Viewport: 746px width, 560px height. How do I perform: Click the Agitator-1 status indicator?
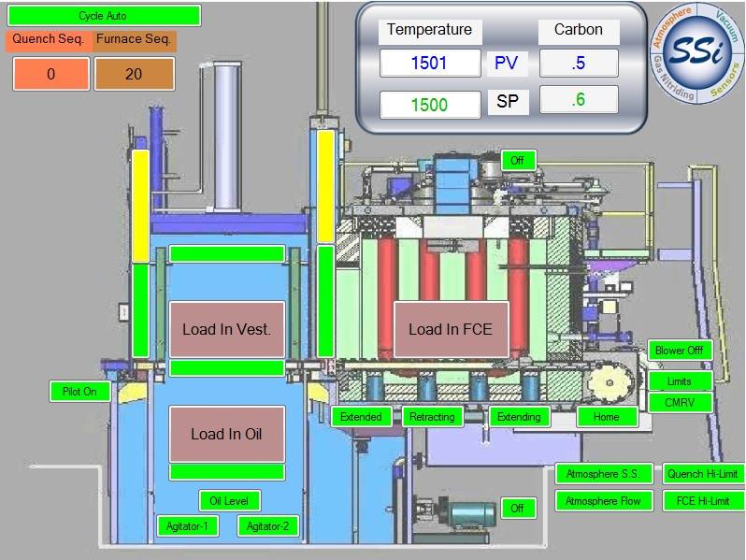point(188,526)
